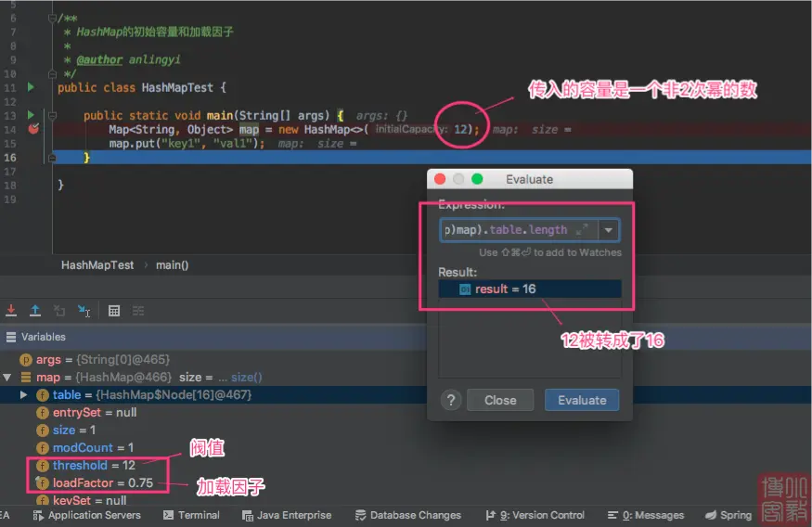Open the Database Changes tool window

point(408,515)
